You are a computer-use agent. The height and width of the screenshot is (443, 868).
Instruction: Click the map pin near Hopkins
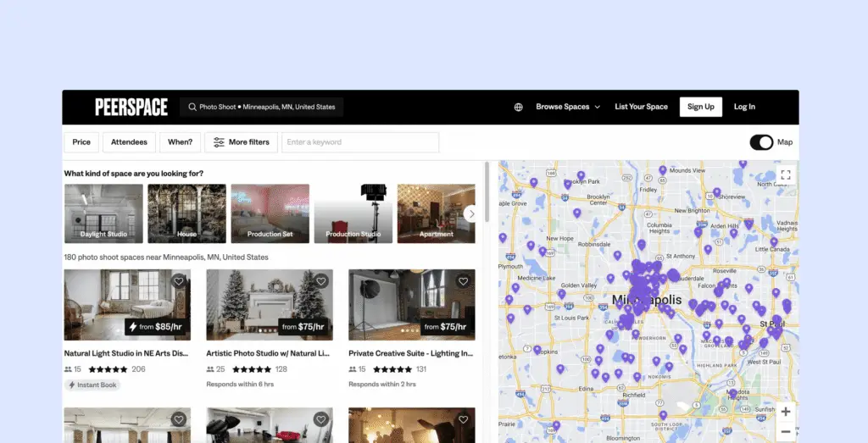tap(537, 350)
